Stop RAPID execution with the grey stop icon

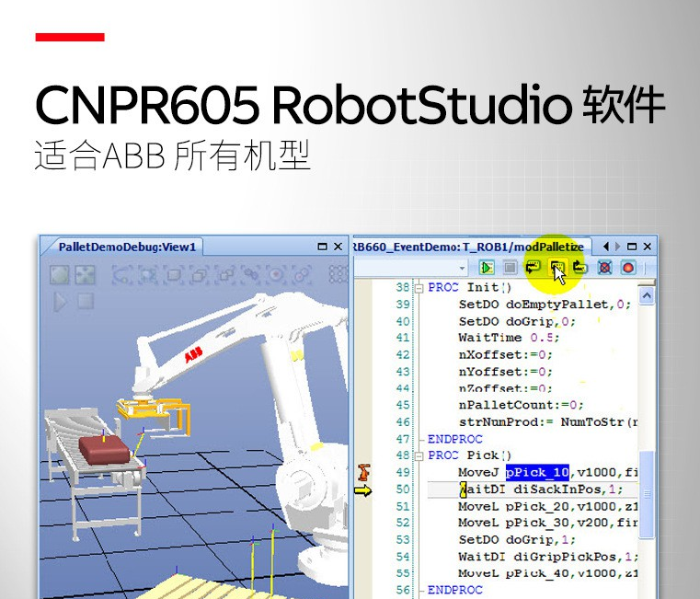click(510, 268)
